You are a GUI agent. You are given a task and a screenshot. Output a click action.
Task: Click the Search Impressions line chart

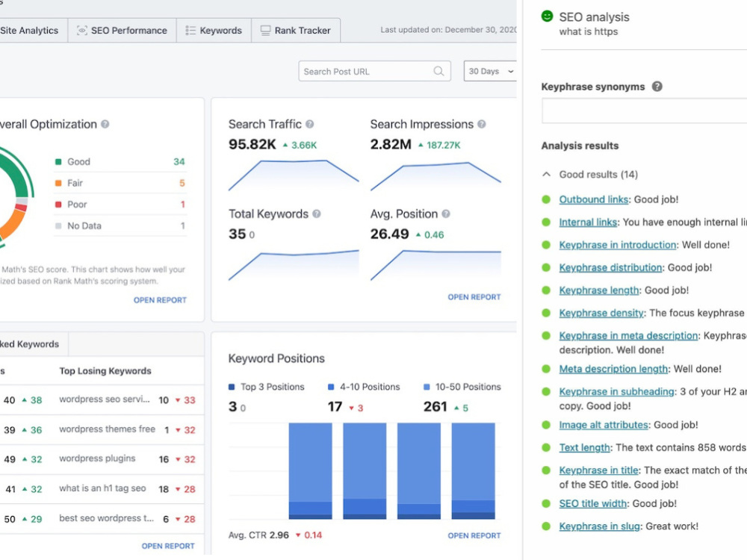[436, 176]
